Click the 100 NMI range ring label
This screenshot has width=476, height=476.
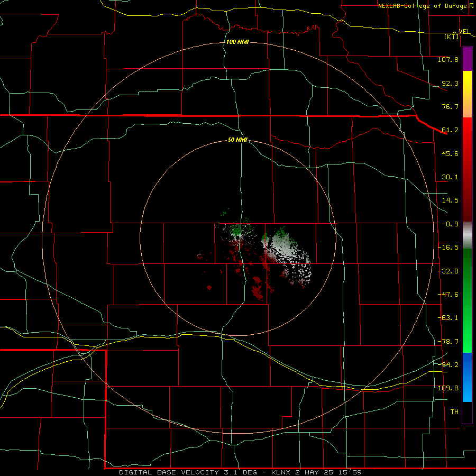point(237,42)
